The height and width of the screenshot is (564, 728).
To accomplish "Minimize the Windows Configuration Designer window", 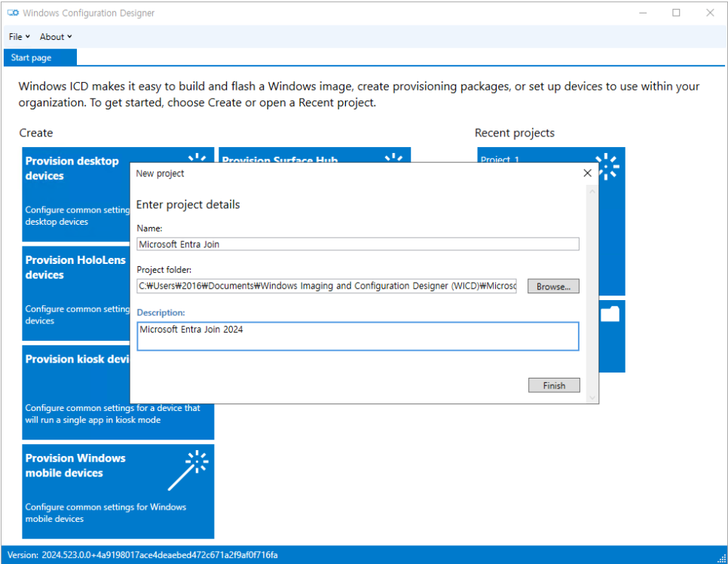I will pos(643,13).
